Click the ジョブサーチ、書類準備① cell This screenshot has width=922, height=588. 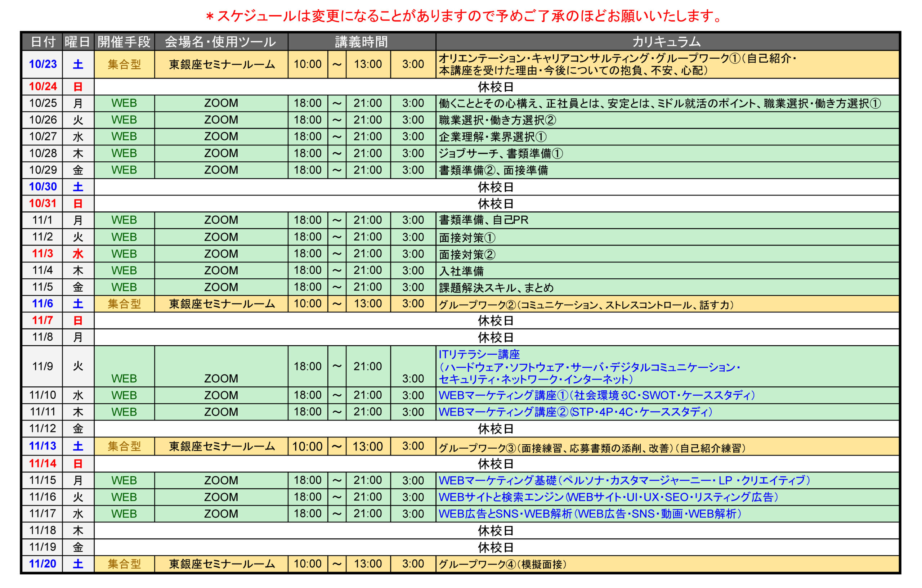(x=667, y=153)
